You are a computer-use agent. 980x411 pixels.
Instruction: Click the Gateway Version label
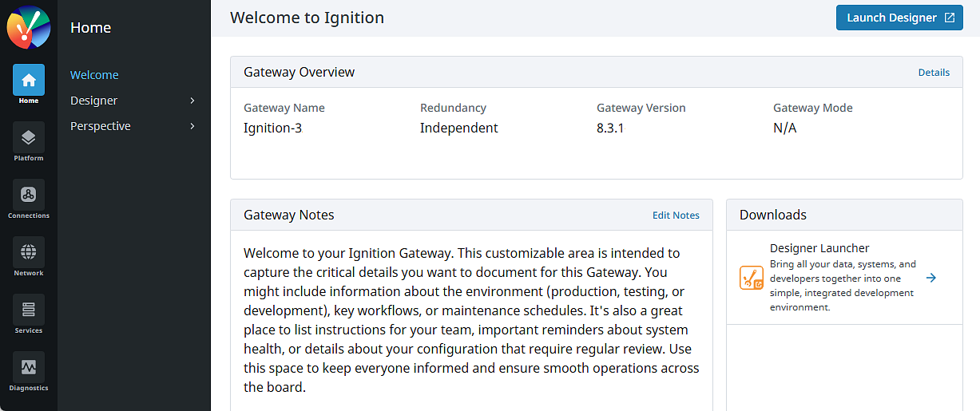pyautogui.click(x=641, y=108)
